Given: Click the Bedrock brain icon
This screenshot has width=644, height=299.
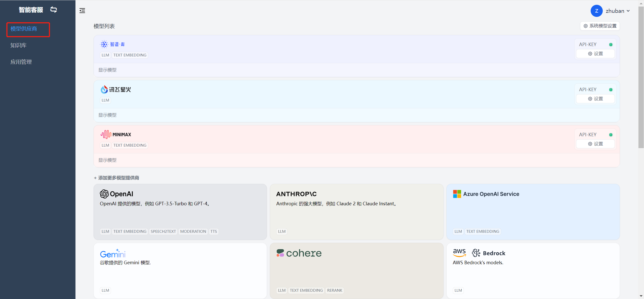Looking at the screenshot, I should 476,253.
